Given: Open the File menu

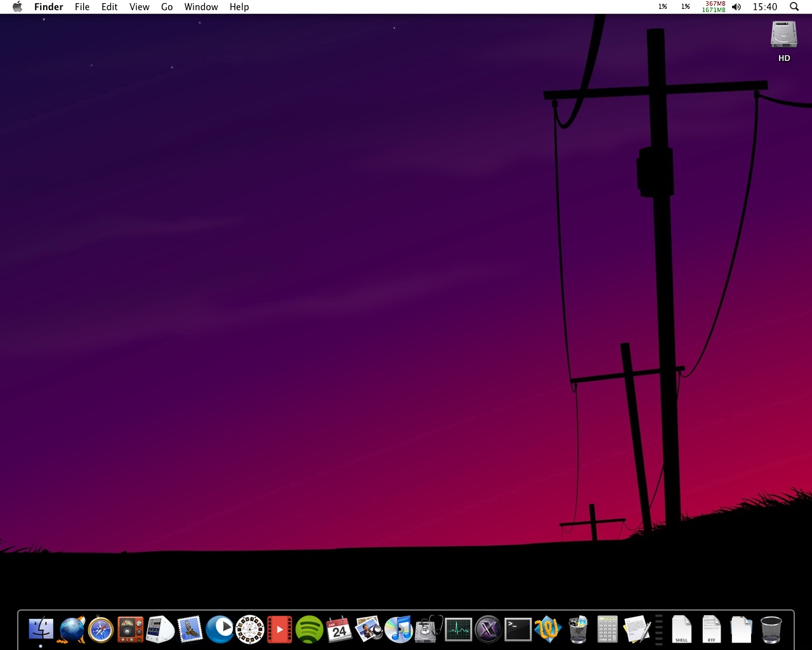Looking at the screenshot, I should [82, 7].
